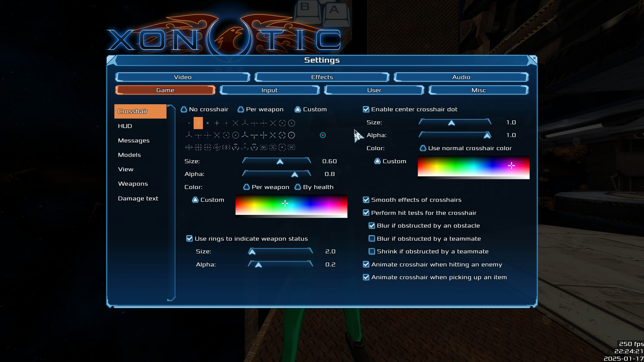Select fourth X crosshair in middle row
This screenshot has height=362, width=644.
(x=217, y=135)
